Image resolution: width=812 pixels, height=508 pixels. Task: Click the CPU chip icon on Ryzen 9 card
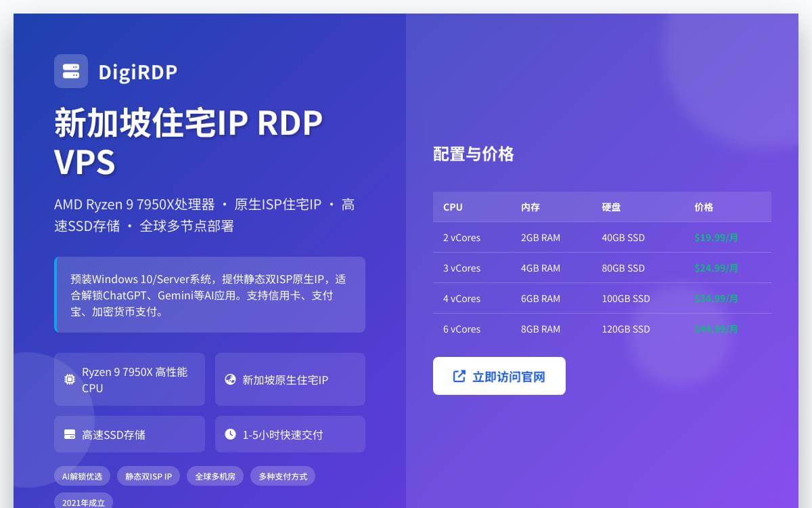tap(68, 379)
